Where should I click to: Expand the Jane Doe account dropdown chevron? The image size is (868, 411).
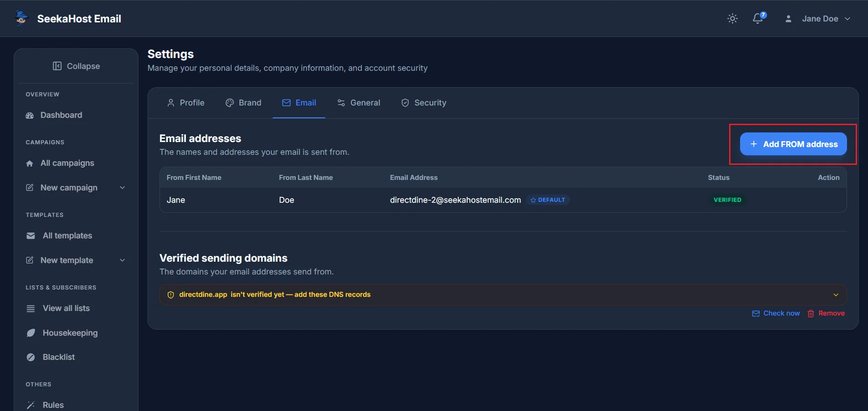(x=847, y=19)
